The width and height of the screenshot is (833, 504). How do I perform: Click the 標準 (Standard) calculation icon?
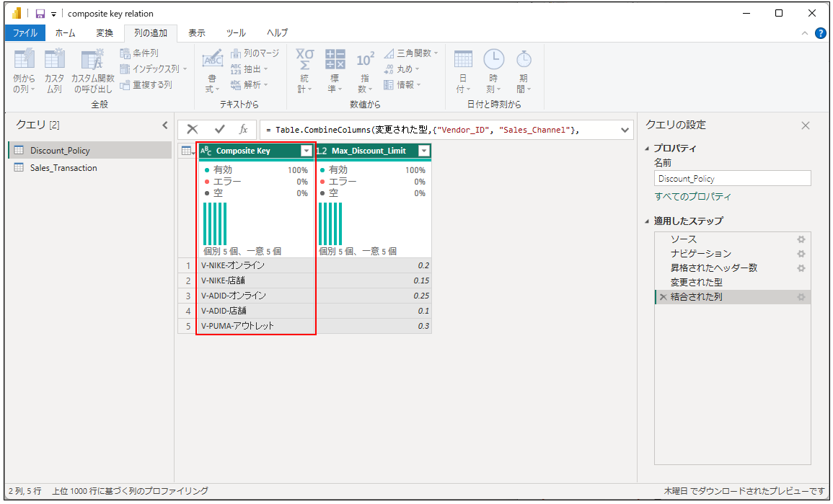(x=335, y=59)
